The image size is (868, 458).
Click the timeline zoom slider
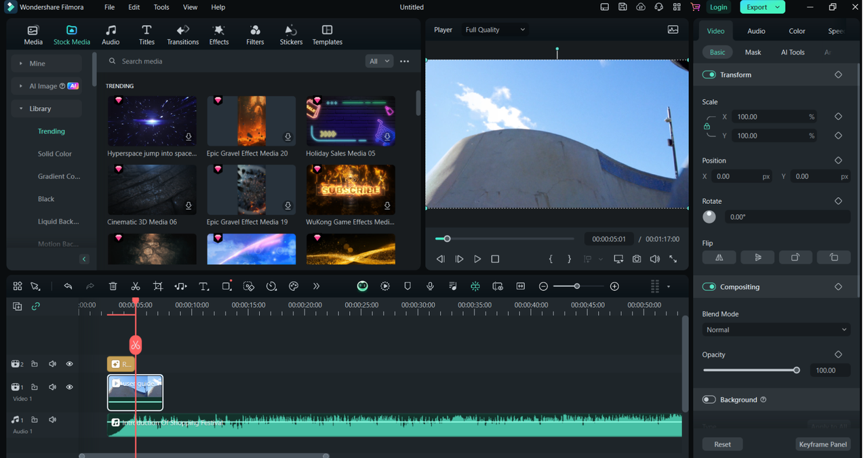(x=578, y=287)
